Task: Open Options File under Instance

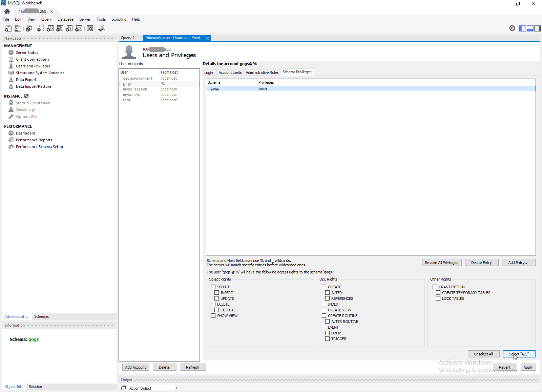Action: (26, 117)
